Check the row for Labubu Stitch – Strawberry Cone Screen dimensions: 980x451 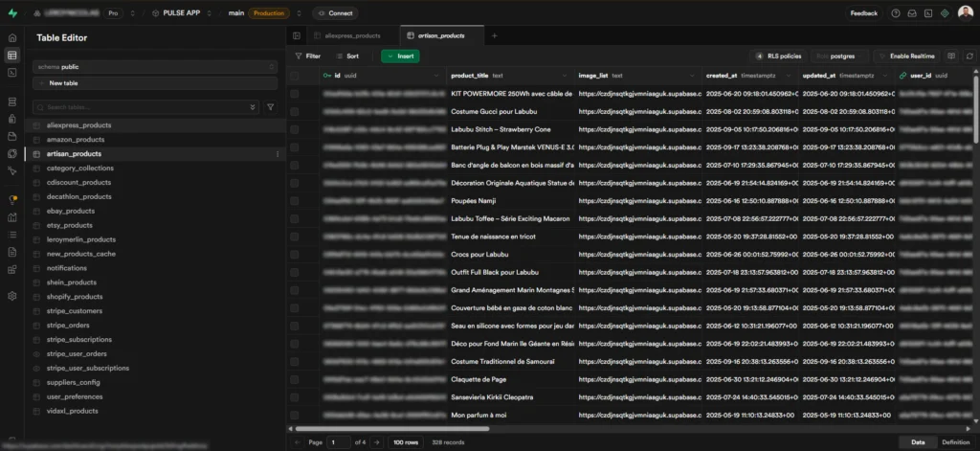pyautogui.click(x=295, y=129)
